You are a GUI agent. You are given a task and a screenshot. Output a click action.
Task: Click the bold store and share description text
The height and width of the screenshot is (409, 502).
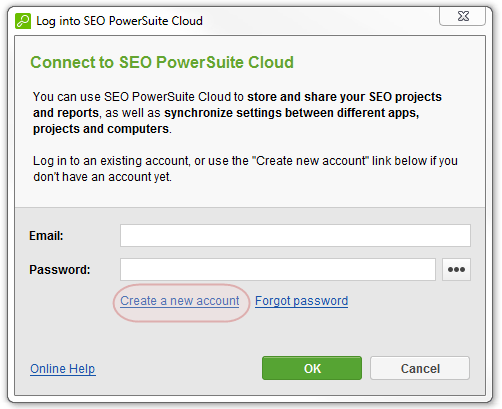click(x=344, y=97)
